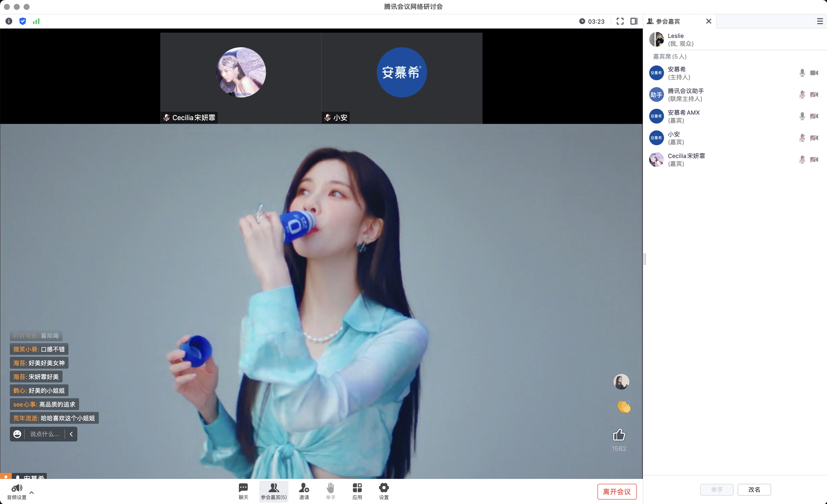This screenshot has width=827, height=504.
Task: Click the 说点什么 chat input field
Action: click(44, 434)
